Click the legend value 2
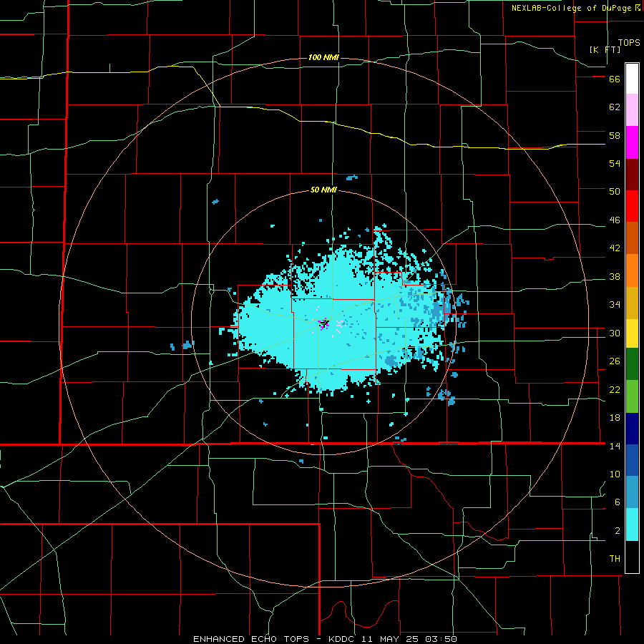 [618, 531]
